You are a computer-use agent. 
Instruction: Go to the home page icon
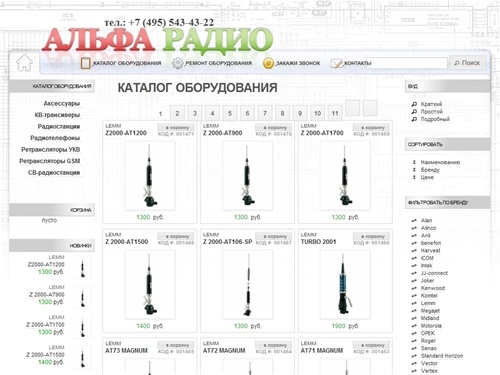tap(24, 63)
